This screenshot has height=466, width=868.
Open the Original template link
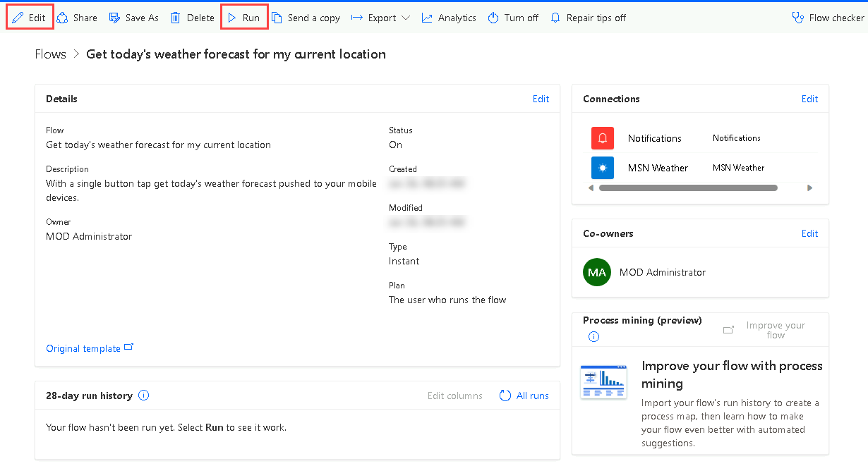tap(83, 348)
